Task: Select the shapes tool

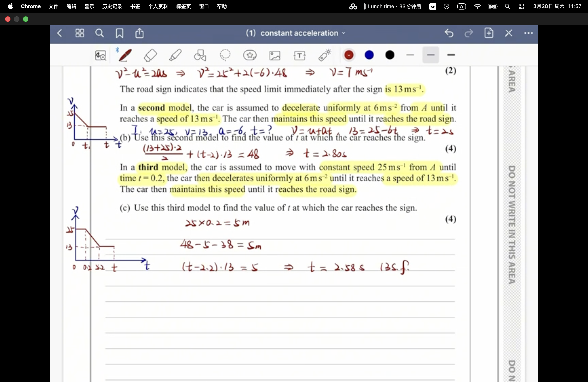Action: 200,55
